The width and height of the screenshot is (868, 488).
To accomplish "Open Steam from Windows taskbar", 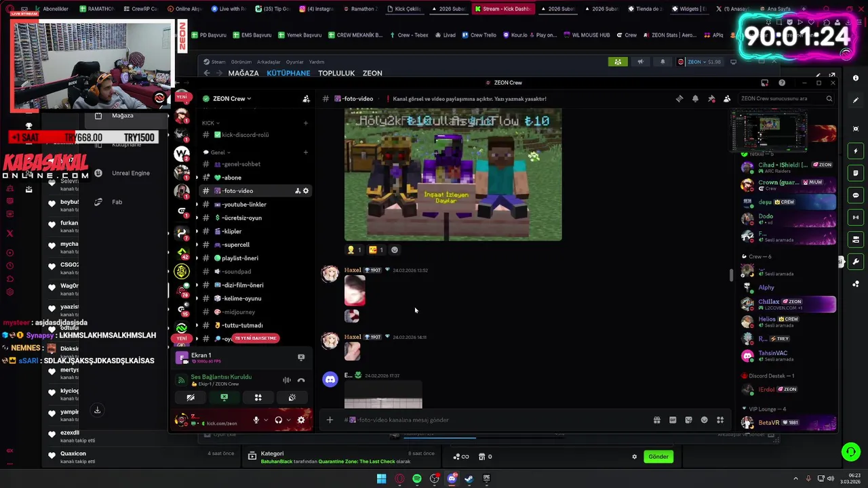I will point(469,479).
